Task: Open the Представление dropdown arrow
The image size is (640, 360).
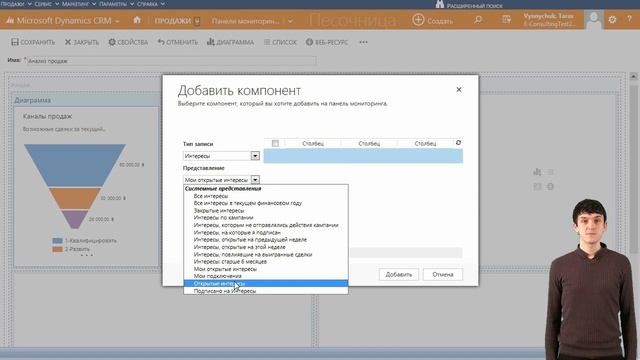Action: click(x=255, y=180)
